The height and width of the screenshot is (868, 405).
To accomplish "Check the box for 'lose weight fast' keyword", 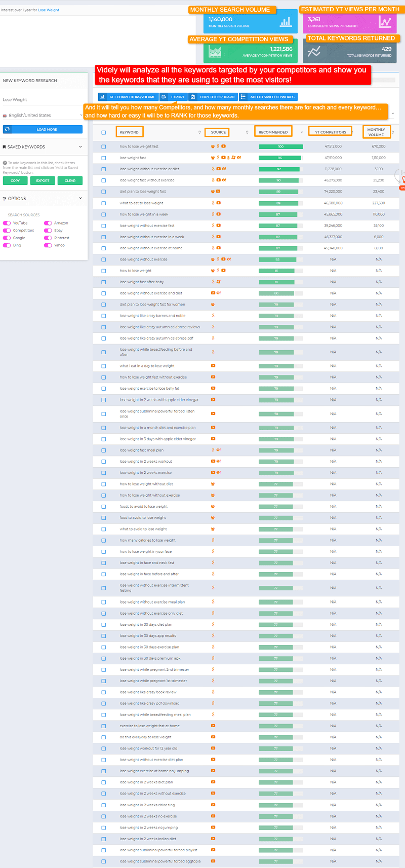I will 104,158.
